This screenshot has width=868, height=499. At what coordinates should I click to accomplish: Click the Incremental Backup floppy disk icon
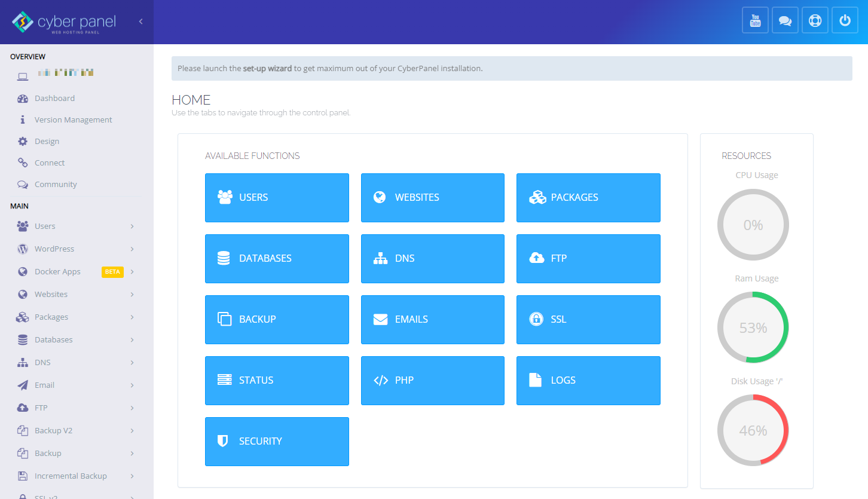pyautogui.click(x=23, y=476)
